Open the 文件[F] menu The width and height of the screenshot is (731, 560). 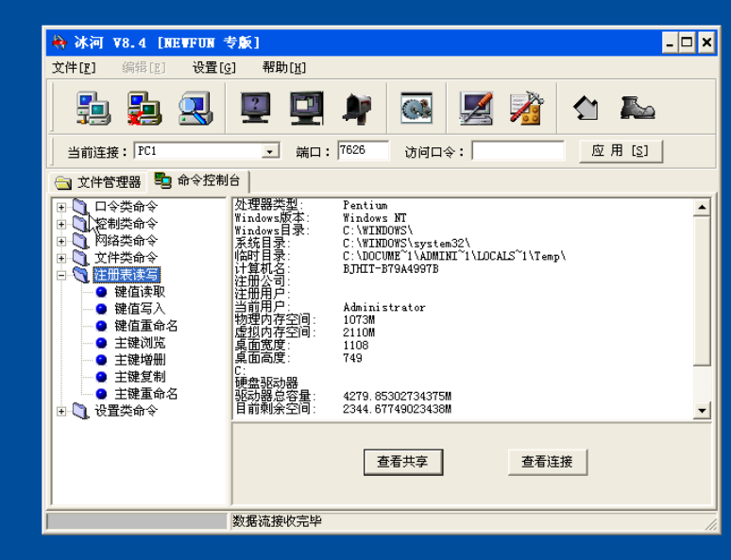[x=74, y=68]
